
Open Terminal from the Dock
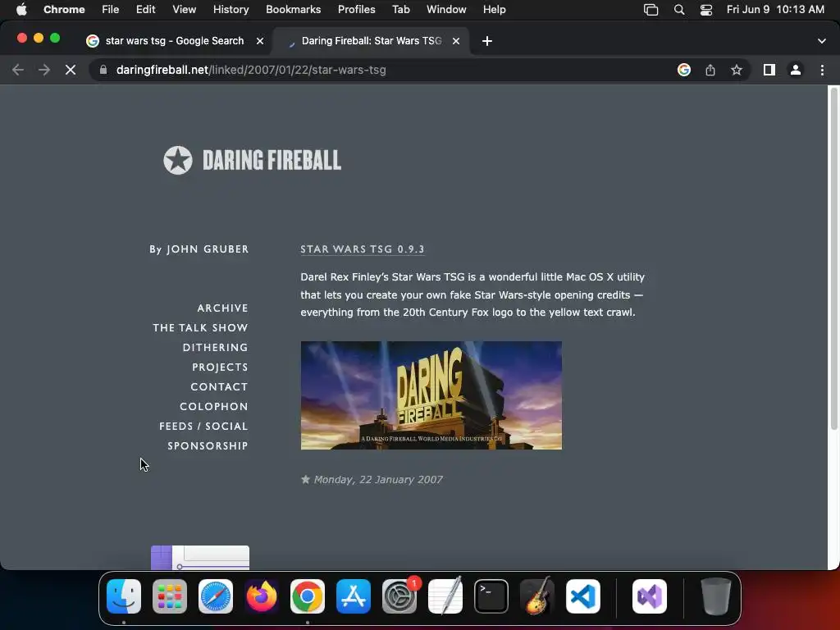(x=491, y=596)
